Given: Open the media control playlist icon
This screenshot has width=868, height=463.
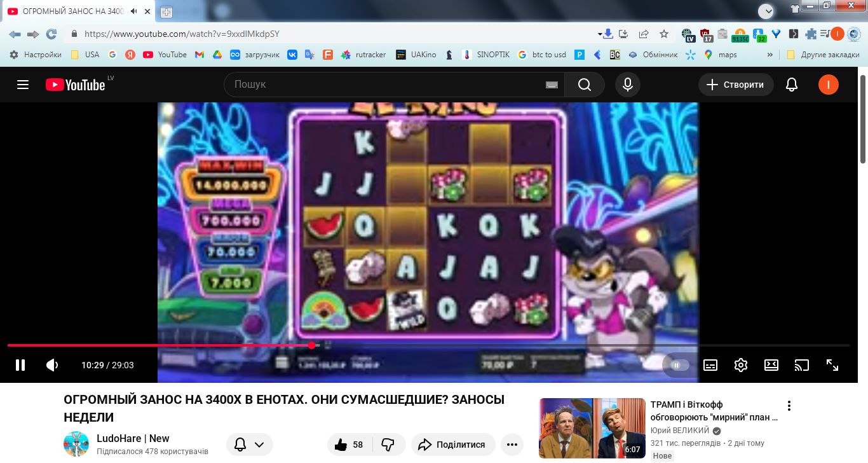Looking at the screenshot, I should 825,34.
